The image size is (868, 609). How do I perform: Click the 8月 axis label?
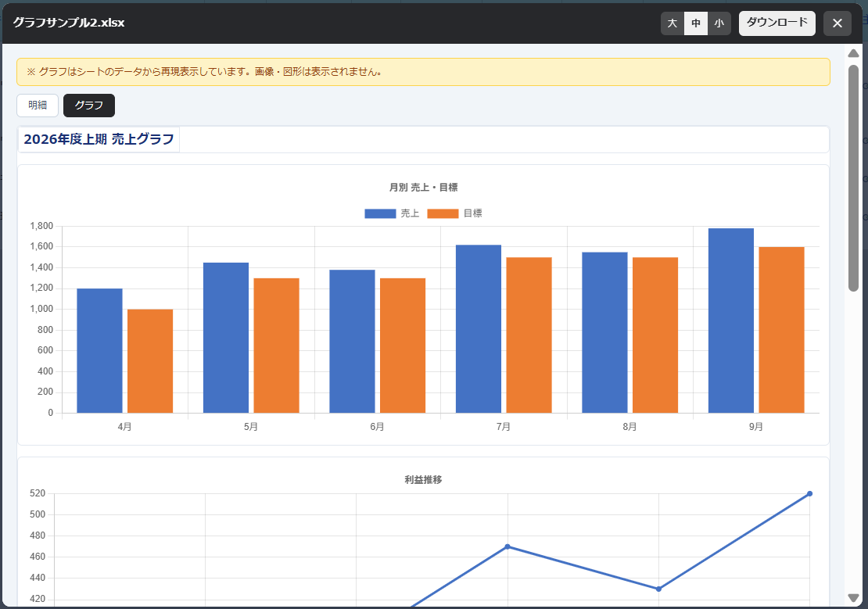(x=629, y=427)
